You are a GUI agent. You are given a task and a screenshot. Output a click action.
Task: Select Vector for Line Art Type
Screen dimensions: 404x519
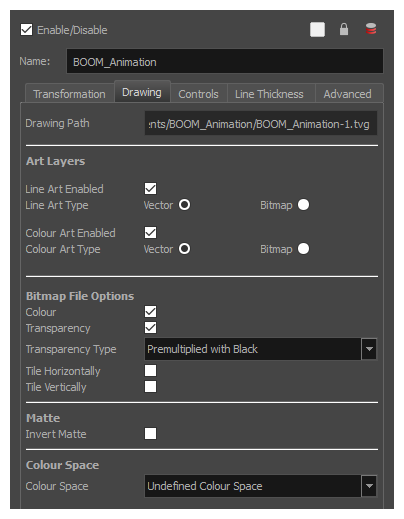[184, 205]
